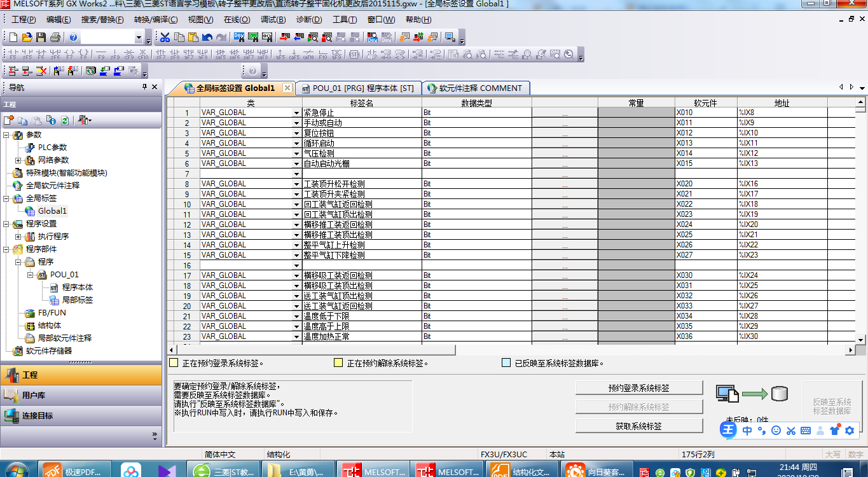This screenshot has height=477, width=868.
Task: Select 局部标签 under POU_01 in tree
Action: [x=77, y=300]
